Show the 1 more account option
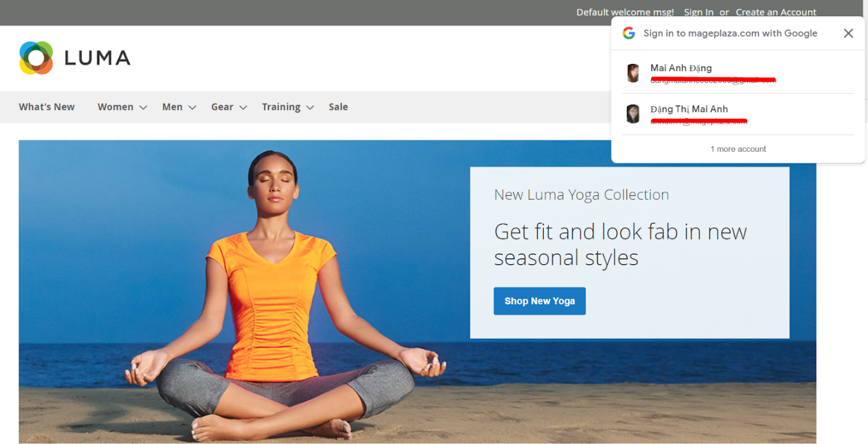Image resolution: width=868 pixels, height=444 pixels. coord(738,149)
